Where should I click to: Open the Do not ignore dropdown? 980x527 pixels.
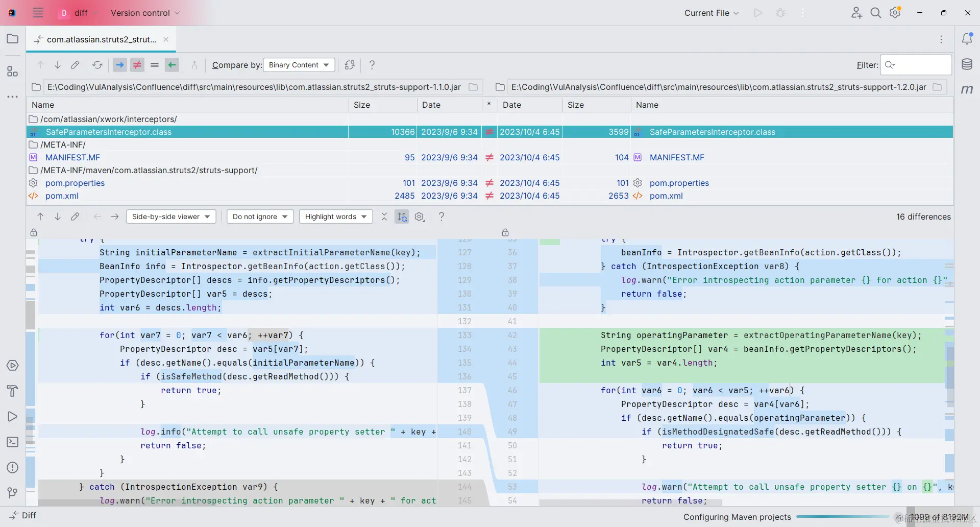point(260,217)
